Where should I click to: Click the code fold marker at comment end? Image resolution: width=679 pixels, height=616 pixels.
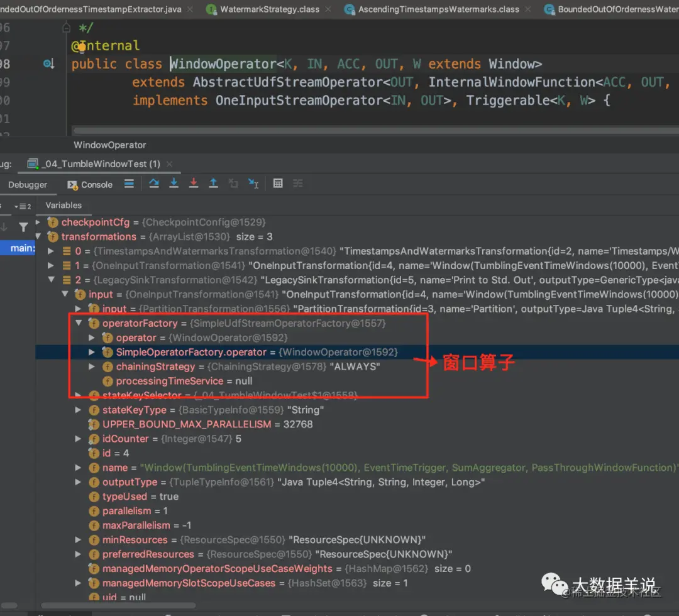click(x=66, y=28)
